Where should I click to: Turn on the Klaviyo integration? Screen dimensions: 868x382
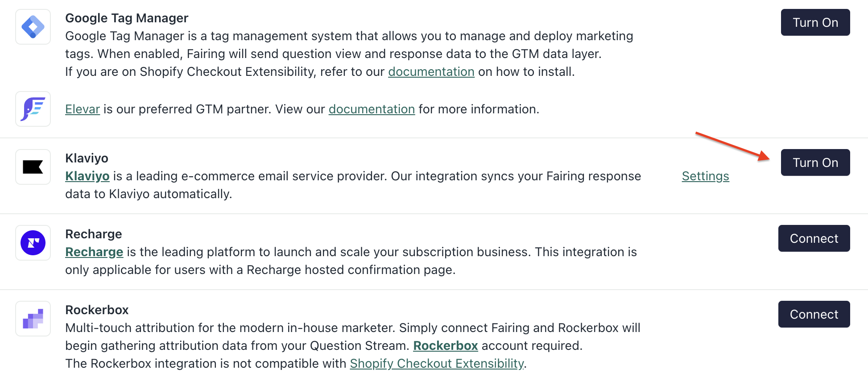pyautogui.click(x=815, y=162)
